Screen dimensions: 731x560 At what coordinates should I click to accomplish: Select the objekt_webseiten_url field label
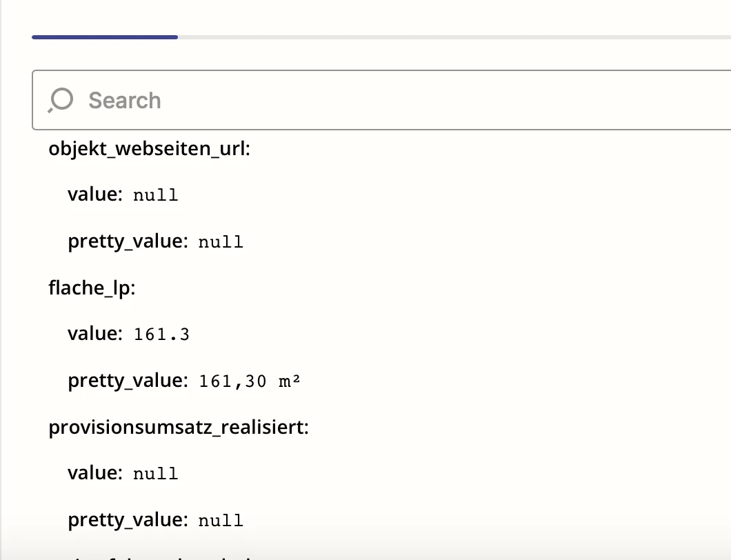(x=149, y=149)
